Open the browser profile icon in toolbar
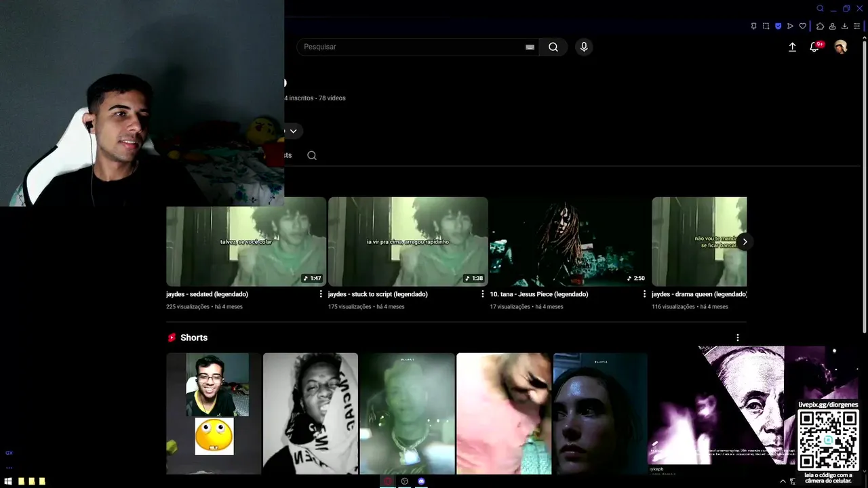 [832, 26]
